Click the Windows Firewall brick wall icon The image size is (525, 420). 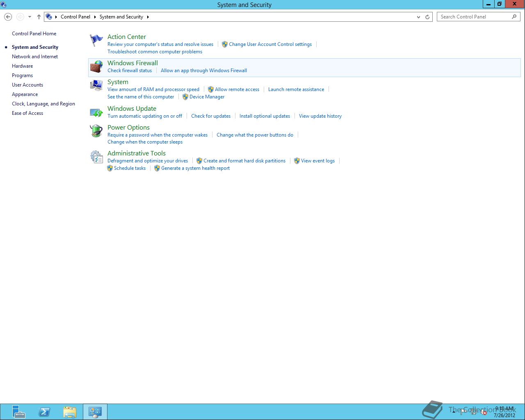[96, 66]
